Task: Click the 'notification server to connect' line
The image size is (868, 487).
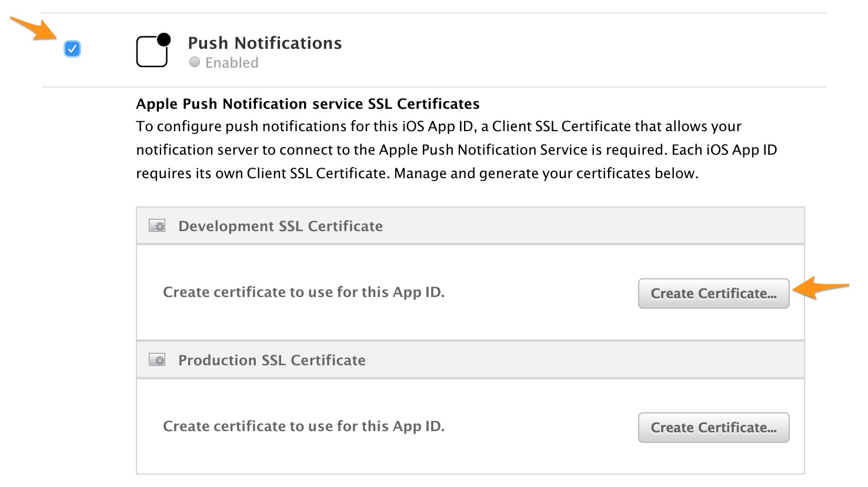Action: point(456,150)
